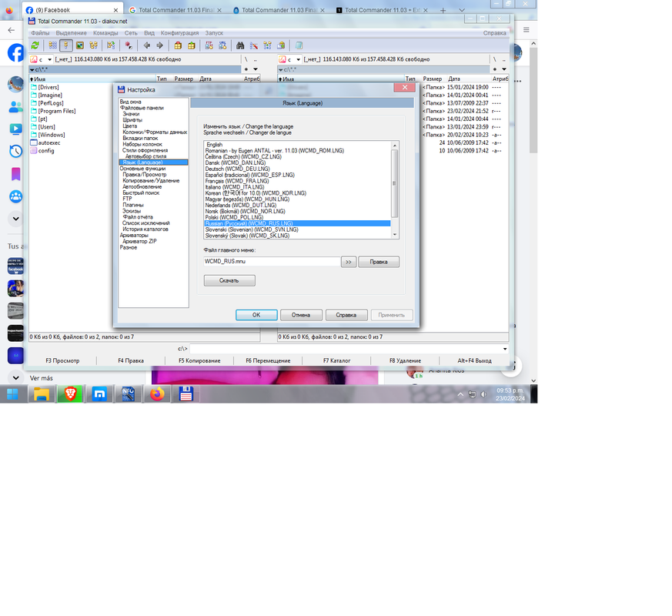Switch to full details view icon
Image resolution: width=672 pixels, height=616 pixels.
click(x=66, y=45)
